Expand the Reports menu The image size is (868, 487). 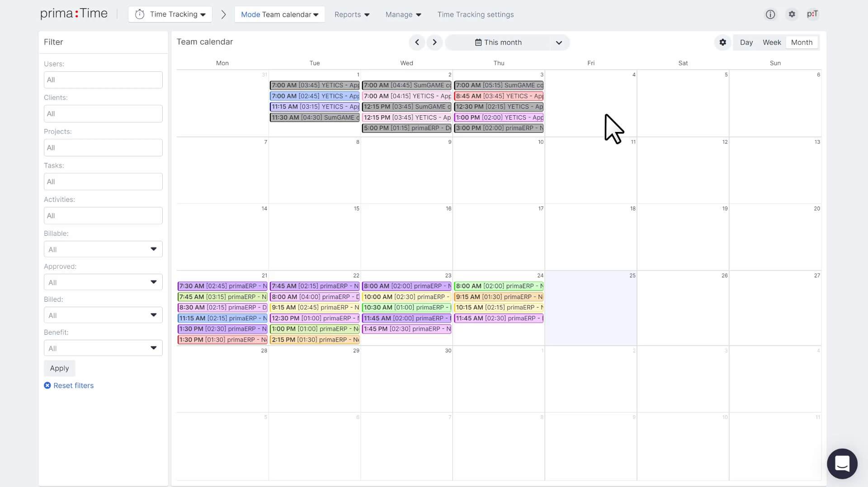point(352,14)
